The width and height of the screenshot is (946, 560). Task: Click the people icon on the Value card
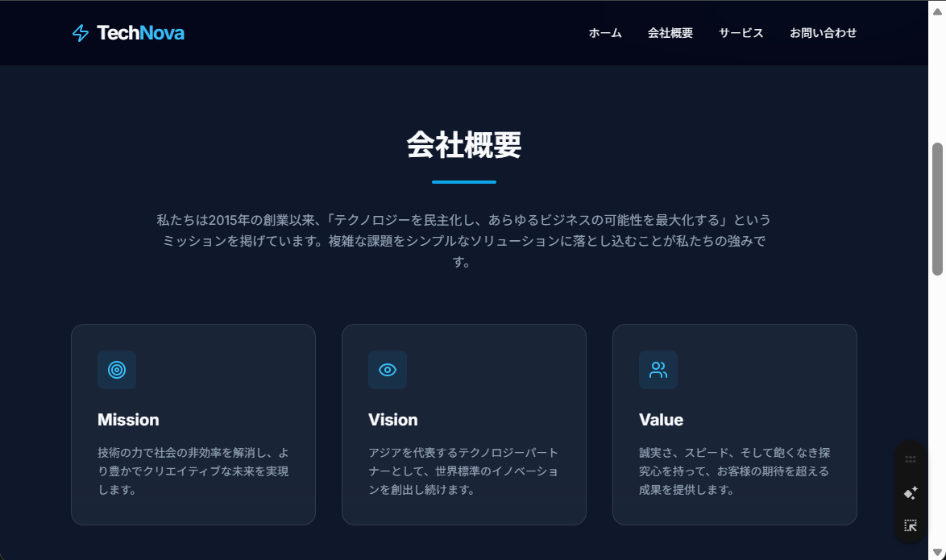[658, 370]
